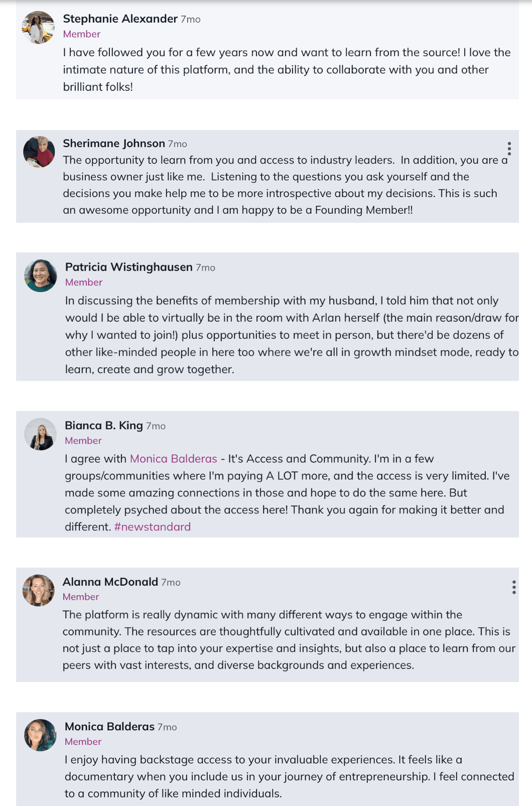The width and height of the screenshot is (532, 806).
Task: Open Bianca B. King's name link
Action: click(104, 426)
